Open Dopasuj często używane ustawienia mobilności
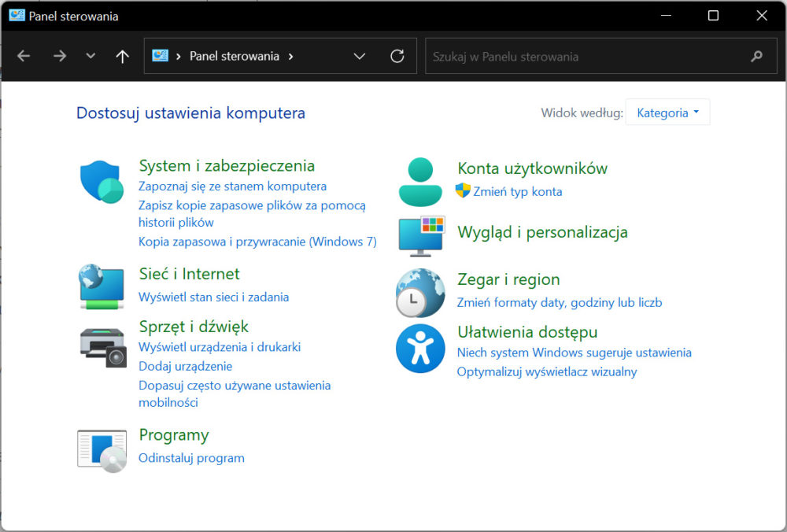 tap(235, 394)
